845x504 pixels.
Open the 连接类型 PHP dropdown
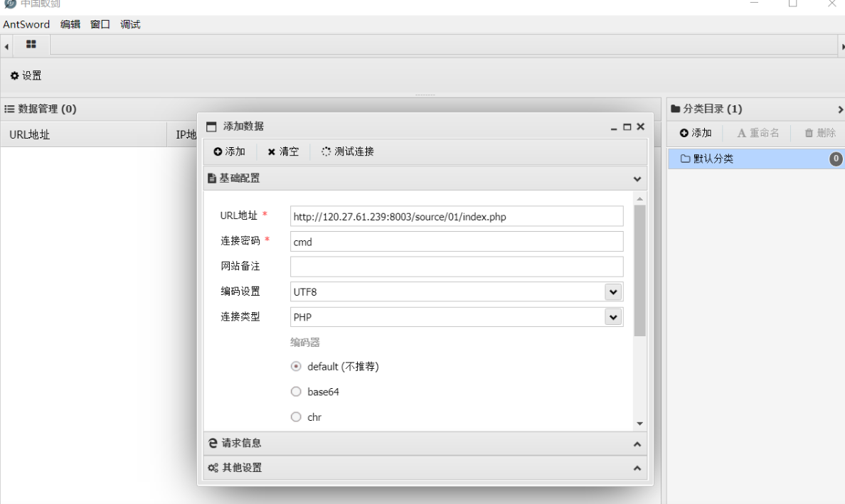[613, 317]
